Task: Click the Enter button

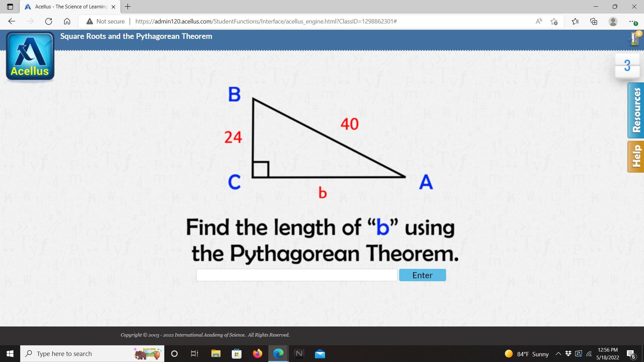Action: 422,275
